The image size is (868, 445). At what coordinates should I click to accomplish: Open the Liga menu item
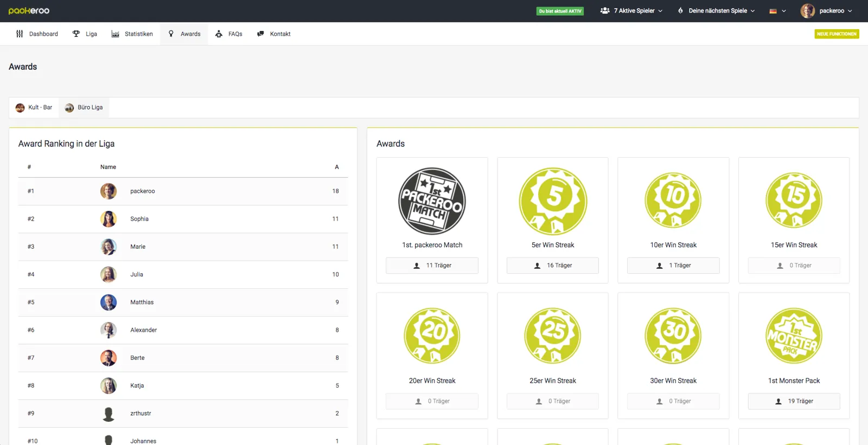click(x=85, y=34)
